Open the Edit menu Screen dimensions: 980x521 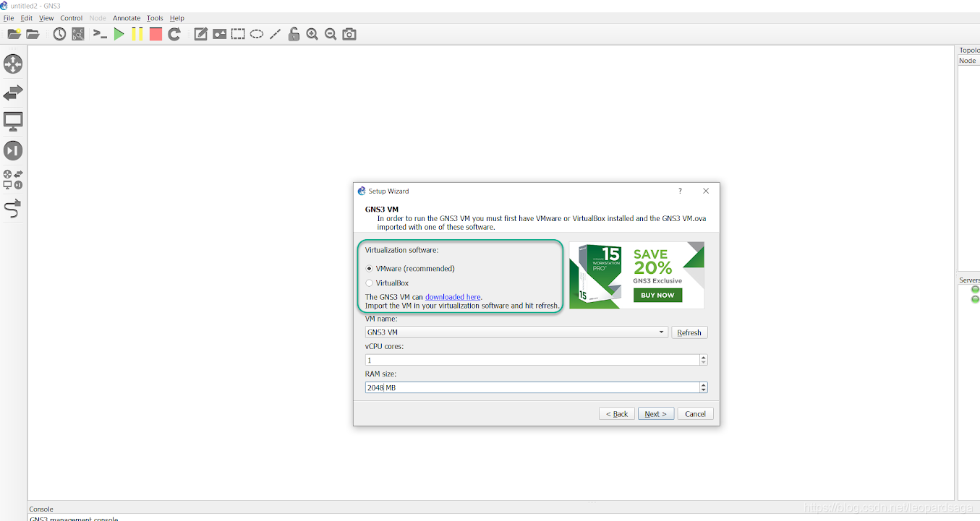pos(27,18)
